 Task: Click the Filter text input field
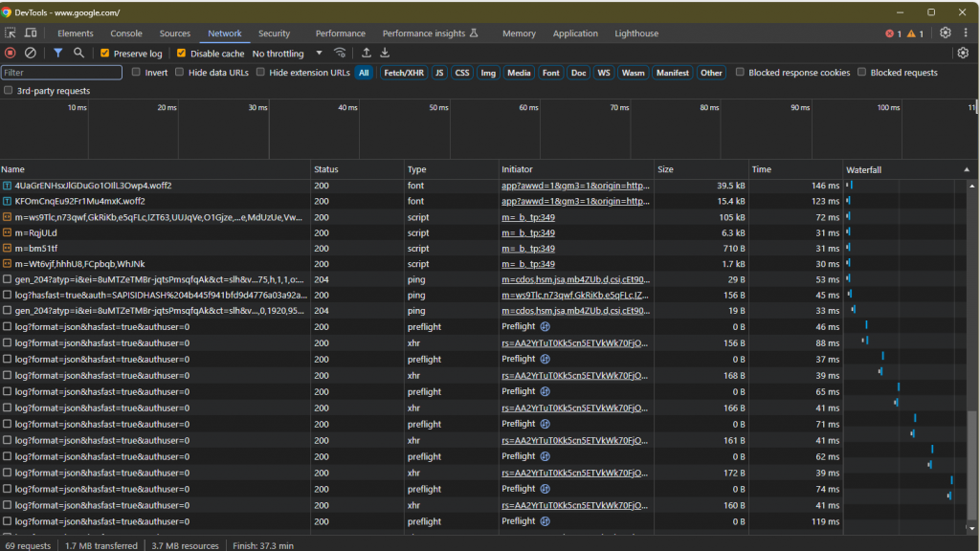click(62, 73)
